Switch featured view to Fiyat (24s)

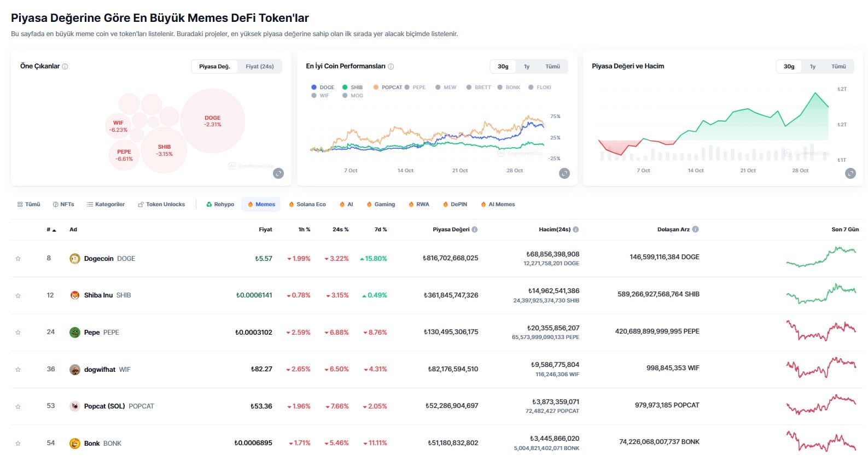(260, 67)
